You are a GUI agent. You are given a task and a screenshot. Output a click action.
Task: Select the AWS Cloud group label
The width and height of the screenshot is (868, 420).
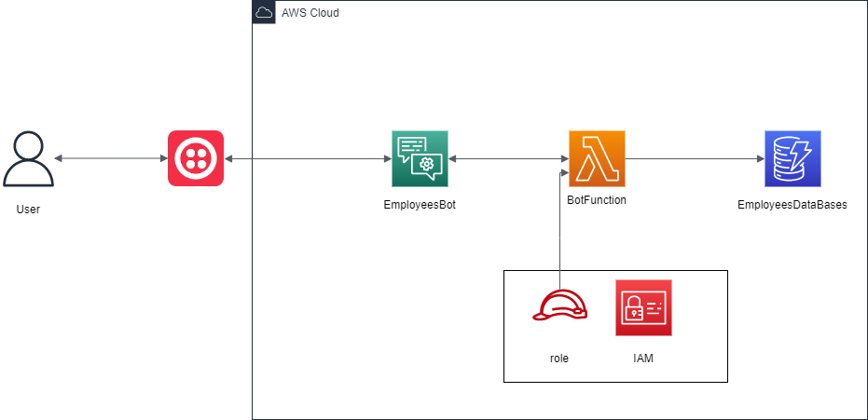(x=310, y=13)
